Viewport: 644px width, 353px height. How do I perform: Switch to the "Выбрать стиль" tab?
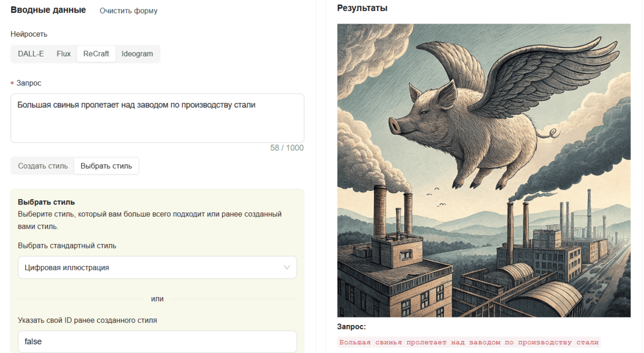pos(106,166)
